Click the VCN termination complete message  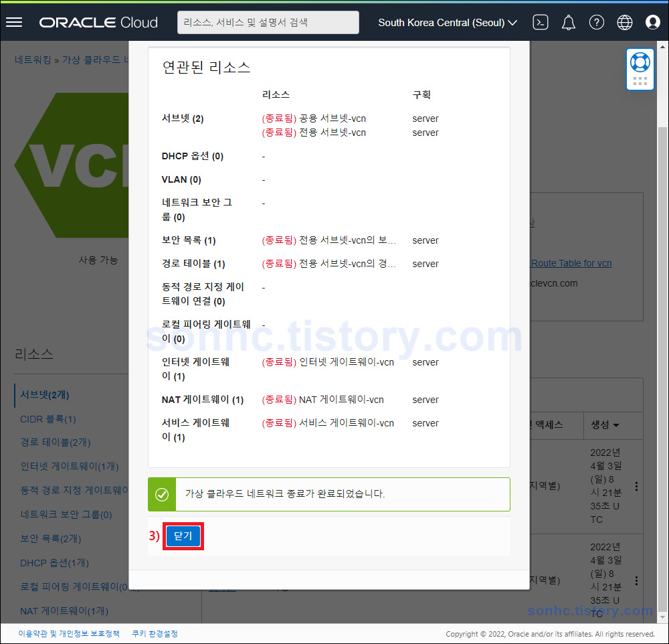285,493
